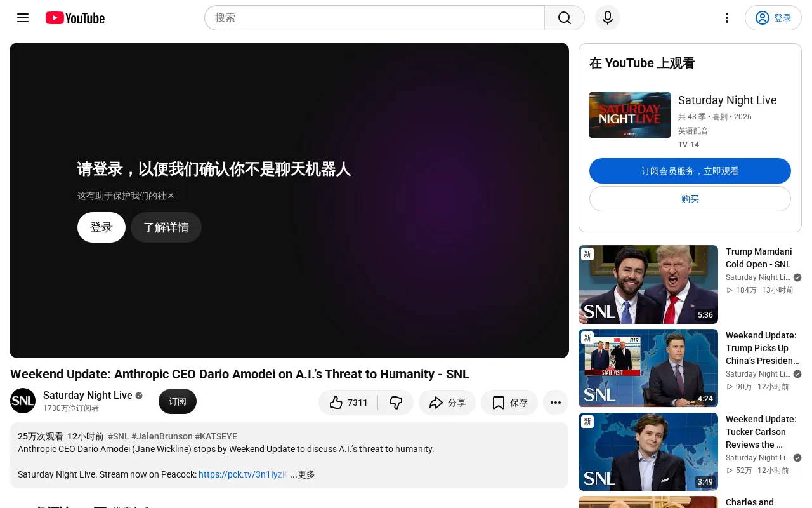
Task: Open Trump Picks Up China's President thumbnail
Action: point(648,368)
